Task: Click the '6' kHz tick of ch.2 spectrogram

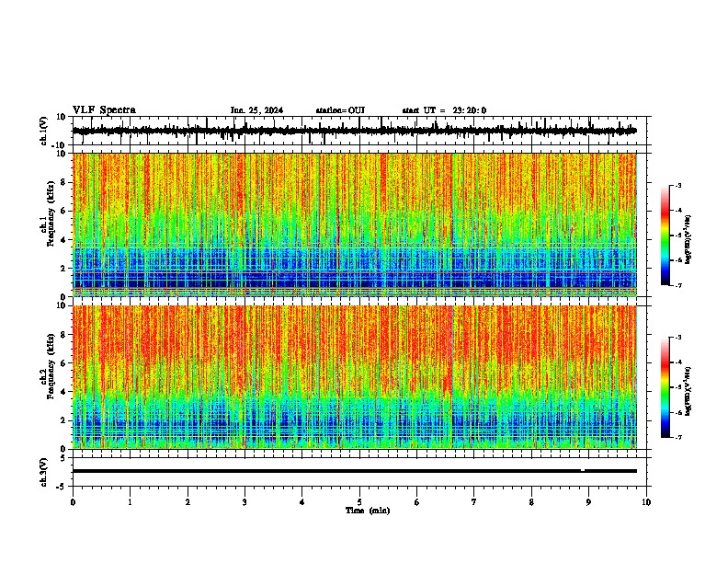Action: pyautogui.click(x=64, y=363)
